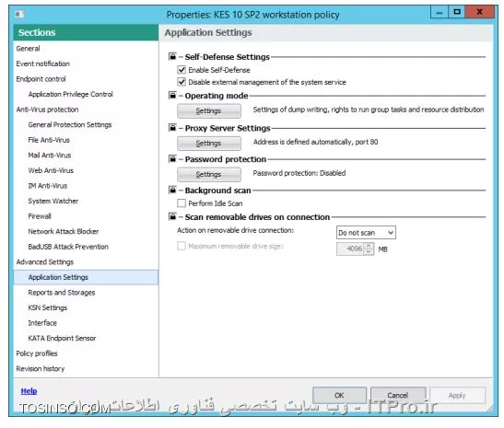Image resolution: width=504 pixels, height=428 pixels.
Task: Select Anti-Virus protection section
Action: point(86,110)
